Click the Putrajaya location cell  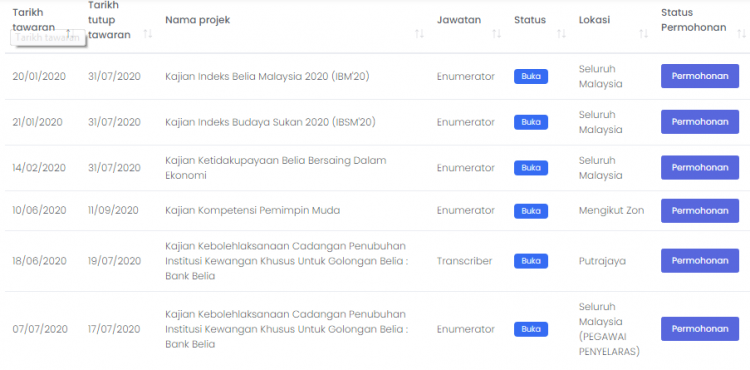pyautogui.click(x=602, y=261)
